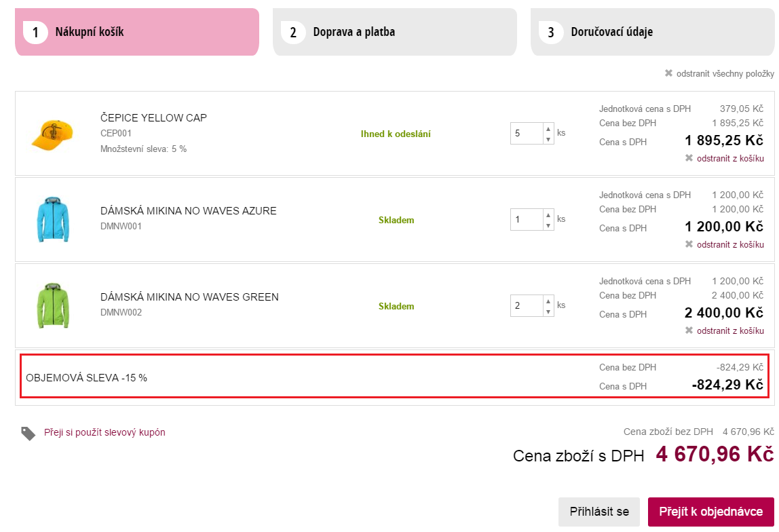This screenshot has width=779, height=532.
Task: Click the X icon next to the Green hoodie's remove link
Action: click(x=689, y=330)
